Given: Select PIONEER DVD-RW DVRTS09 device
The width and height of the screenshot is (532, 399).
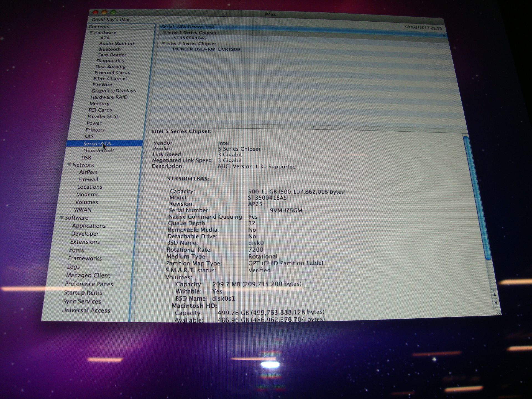Looking at the screenshot, I should pos(206,49).
